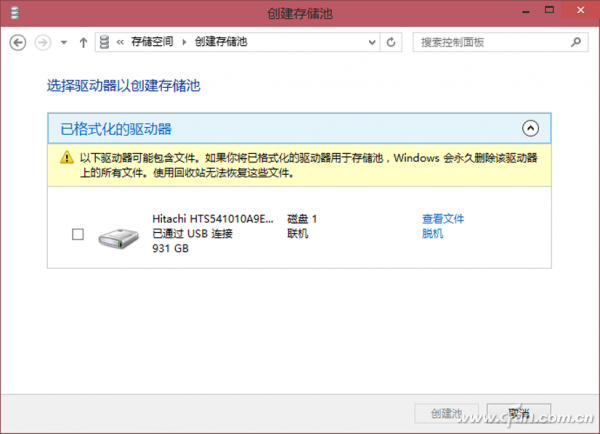Click the 选择驱动器以创建存储池 heading
The image size is (600, 434).
click(124, 86)
